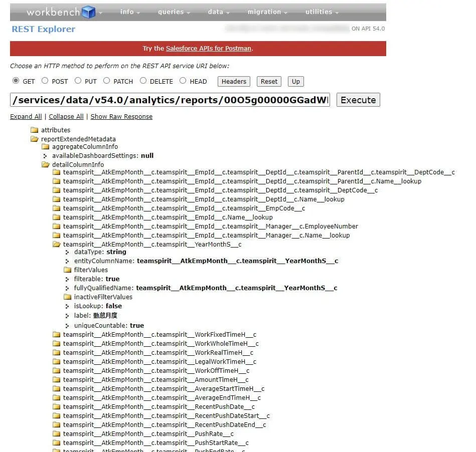Click the uniqueCountable true entry

pyautogui.click(x=109, y=326)
